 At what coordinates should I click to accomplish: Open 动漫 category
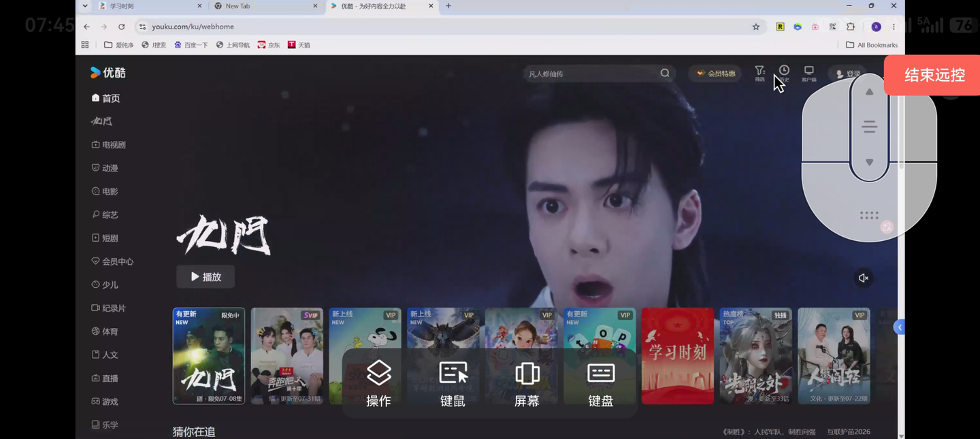coord(105,168)
